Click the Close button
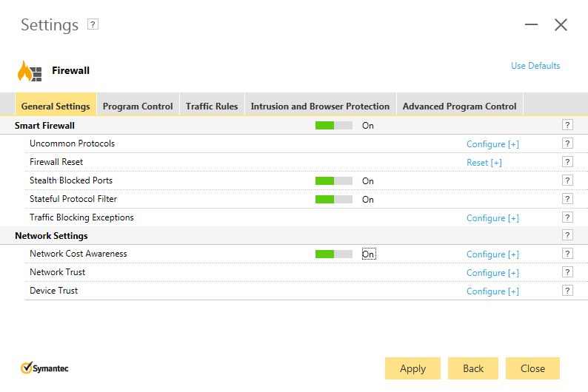Image resolution: width=588 pixels, height=392 pixels. click(532, 368)
